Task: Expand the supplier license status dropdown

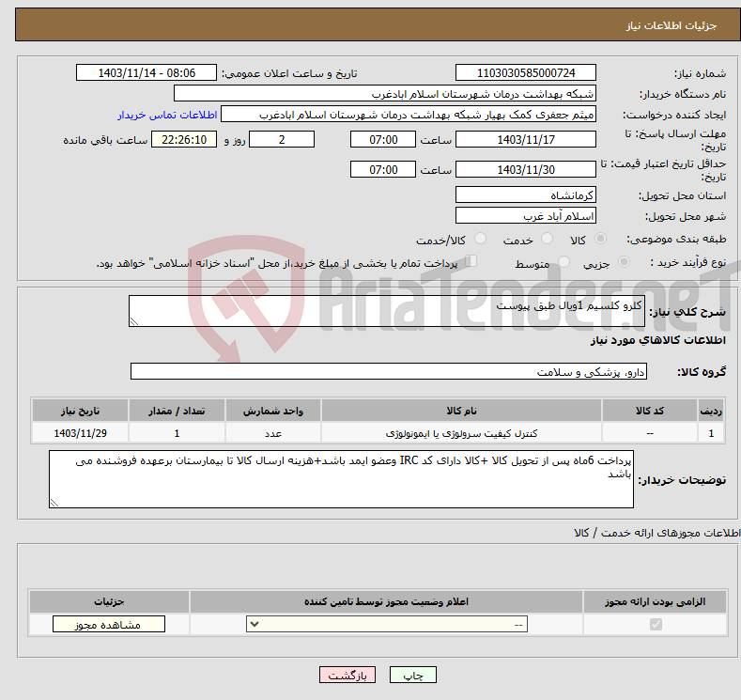Action: [387, 624]
